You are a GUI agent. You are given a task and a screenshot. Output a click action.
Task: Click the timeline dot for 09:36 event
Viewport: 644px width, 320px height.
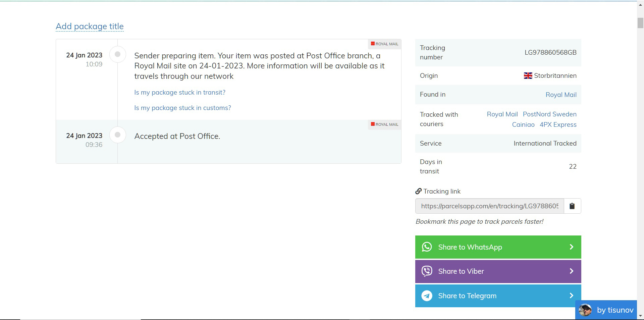tap(117, 135)
